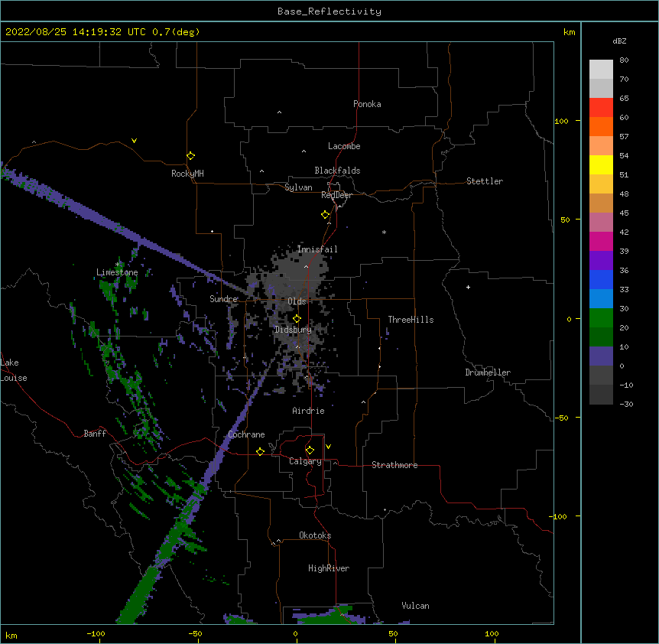Click the Banff label
Viewport: 659px width, 644px height.
coord(95,434)
